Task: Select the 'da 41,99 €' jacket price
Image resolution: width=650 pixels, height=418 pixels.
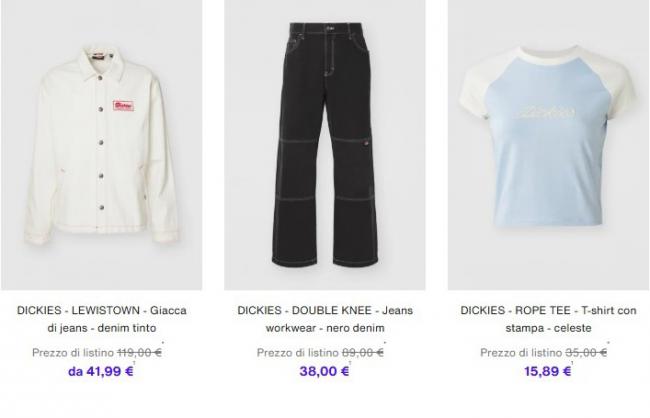Action: click(x=101, y=371)
